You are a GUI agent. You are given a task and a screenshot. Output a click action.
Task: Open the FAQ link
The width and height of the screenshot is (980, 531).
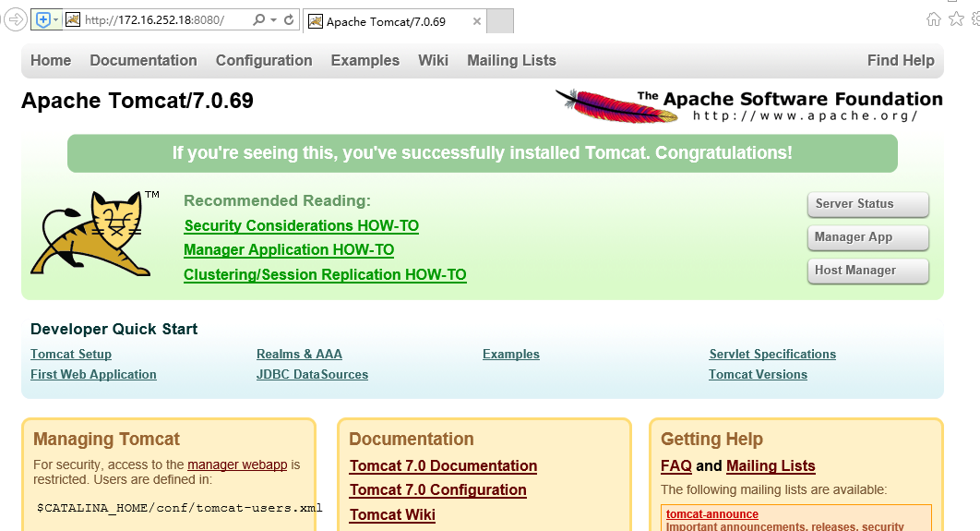pos(676,466)
